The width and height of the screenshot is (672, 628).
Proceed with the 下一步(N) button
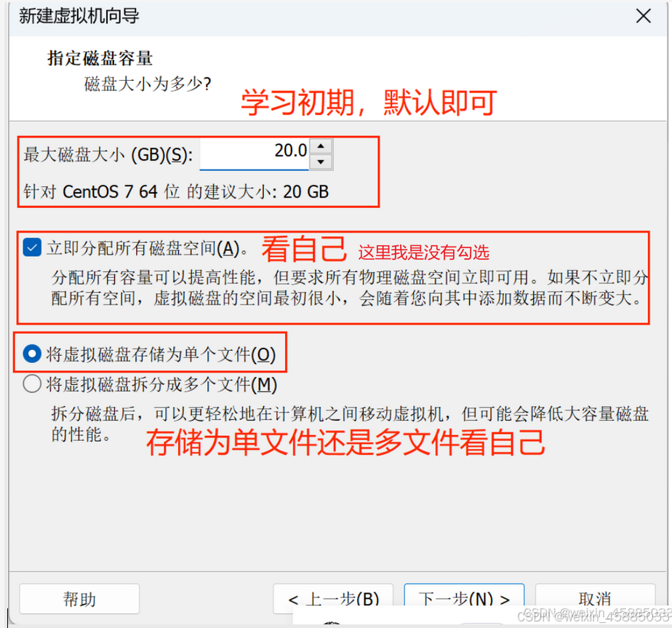pos(464,598)
